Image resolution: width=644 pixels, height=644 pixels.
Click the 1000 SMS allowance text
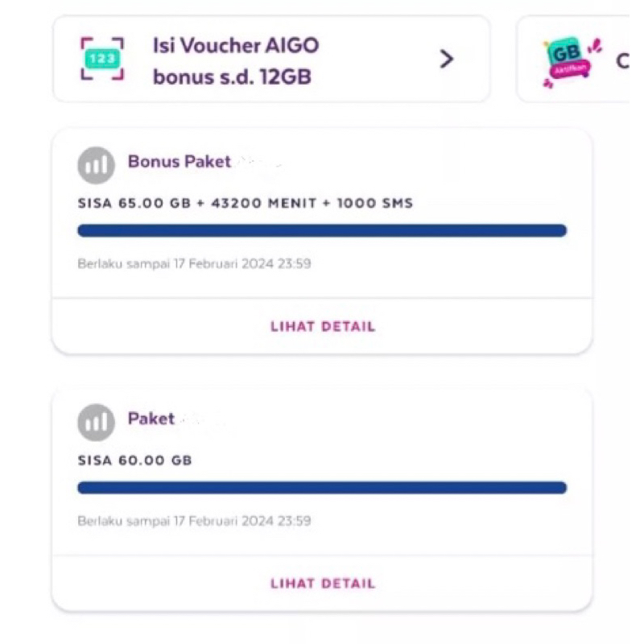pos(375,204)
